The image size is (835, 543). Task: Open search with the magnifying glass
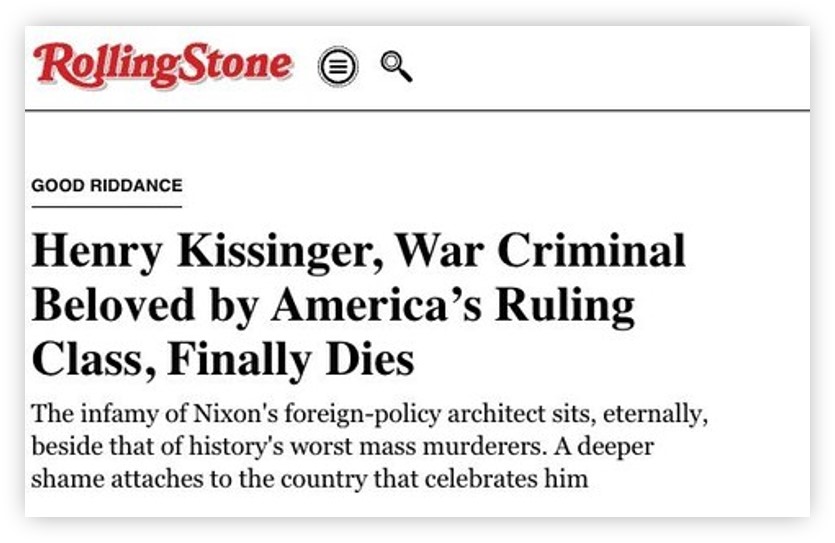(396, 67)
